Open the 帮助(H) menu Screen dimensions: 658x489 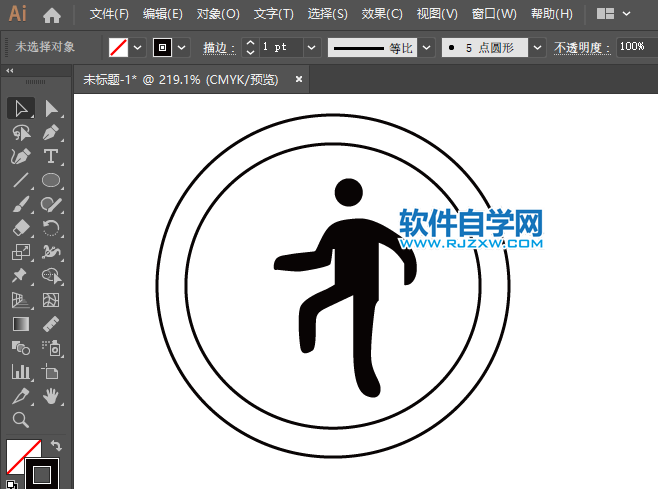(x=551, y=14)
